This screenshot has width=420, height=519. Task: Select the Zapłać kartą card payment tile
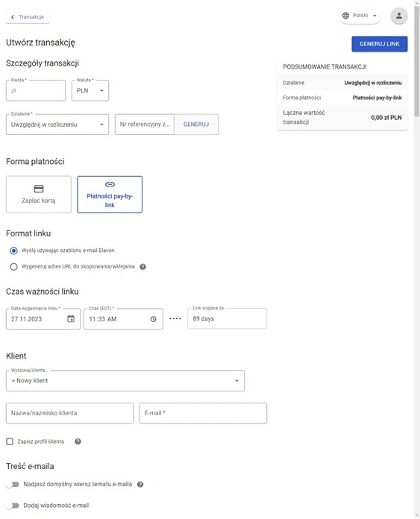click(x=39, y=195)
